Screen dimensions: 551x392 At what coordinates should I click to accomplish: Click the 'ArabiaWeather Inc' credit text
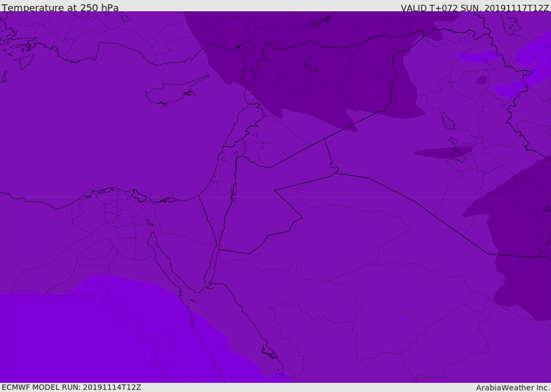tap(512, 388)
